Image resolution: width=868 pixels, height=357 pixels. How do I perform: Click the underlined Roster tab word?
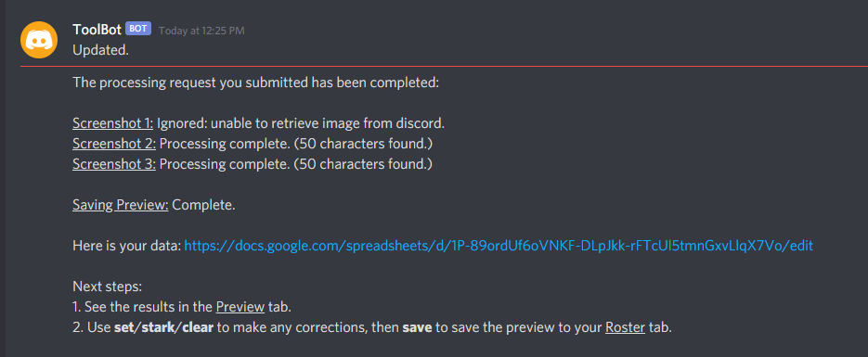[x=625, y=327]
